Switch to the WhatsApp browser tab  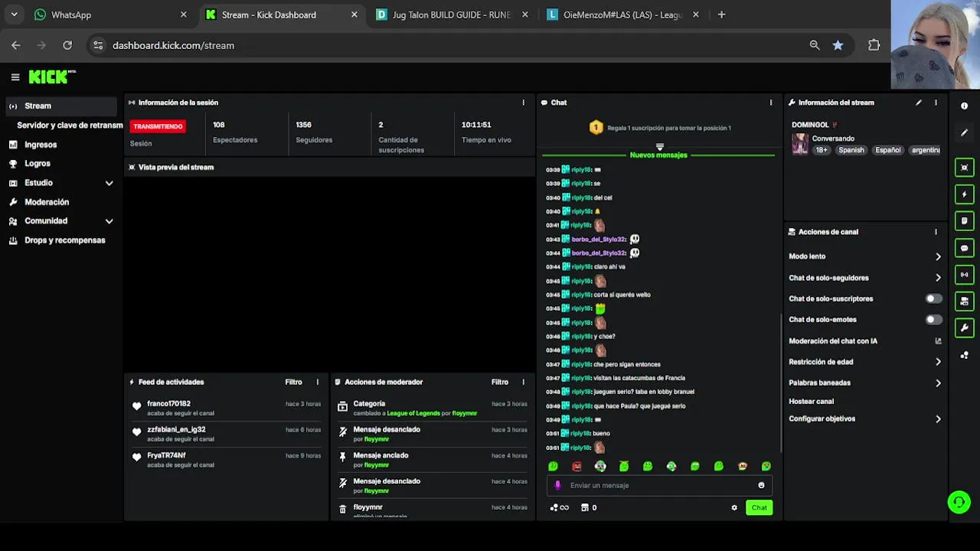pyautogui.click(x=111, y=15)
